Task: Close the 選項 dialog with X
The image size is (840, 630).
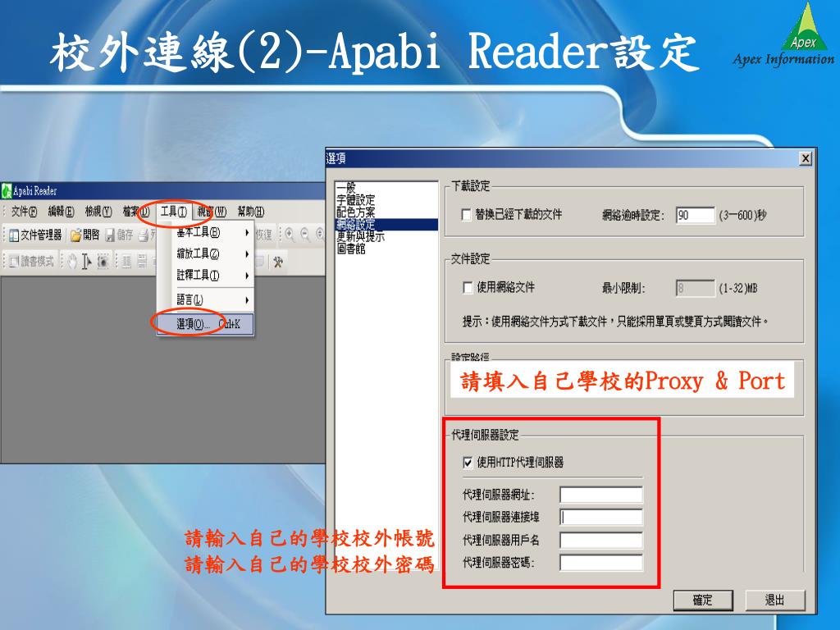Action: click(806, 158)
